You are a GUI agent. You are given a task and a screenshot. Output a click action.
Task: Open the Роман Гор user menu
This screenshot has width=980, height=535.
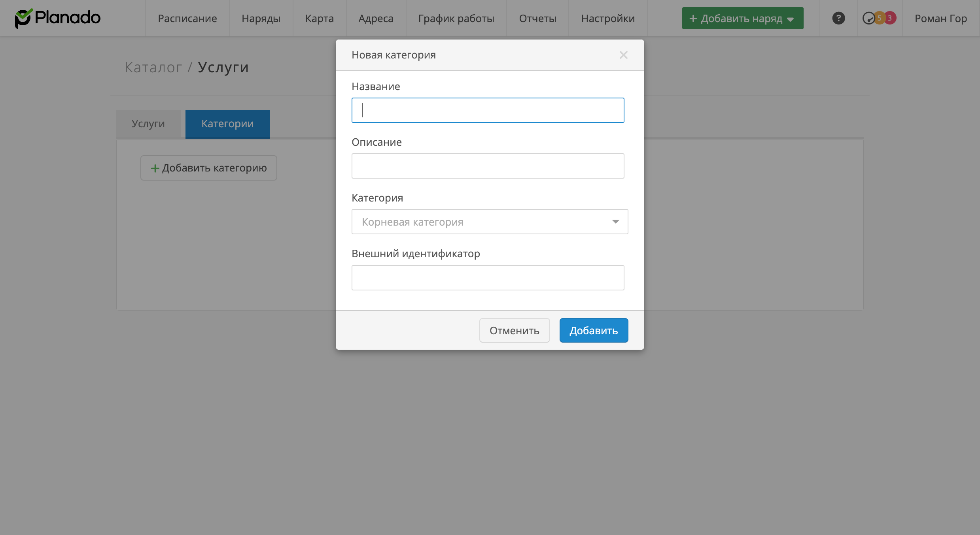(x=940, y=18)
